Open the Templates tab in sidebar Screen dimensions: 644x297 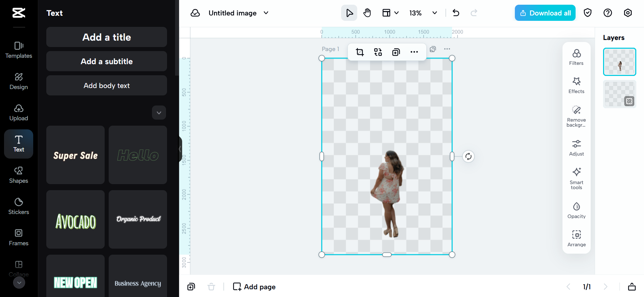[19, 50]
